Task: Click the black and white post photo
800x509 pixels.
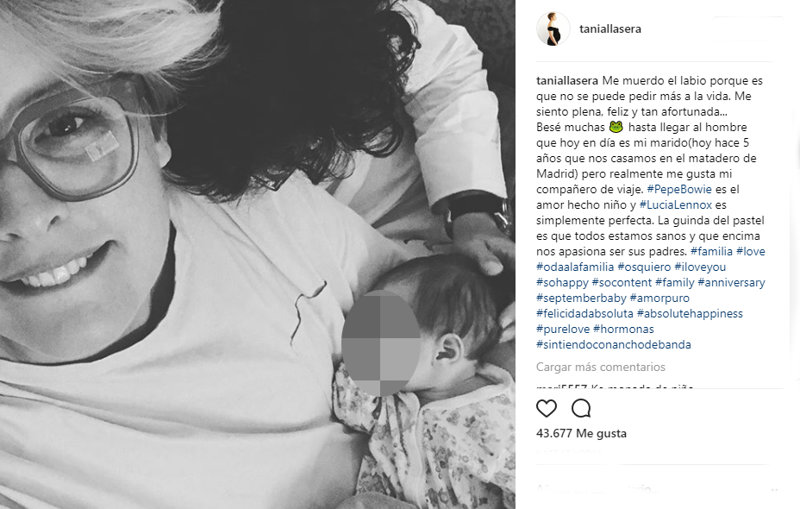Action: click(x=257, y=254)
